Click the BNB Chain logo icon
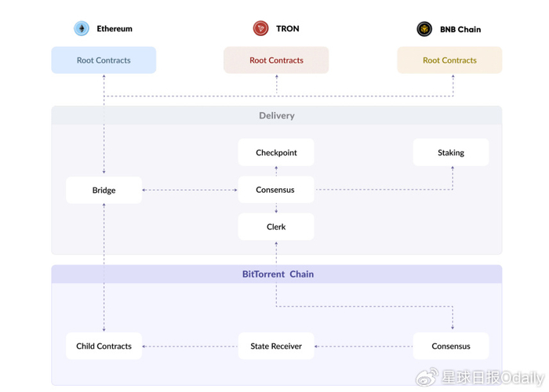This screenshot has width=549, height=392. [x=424, y=29]
